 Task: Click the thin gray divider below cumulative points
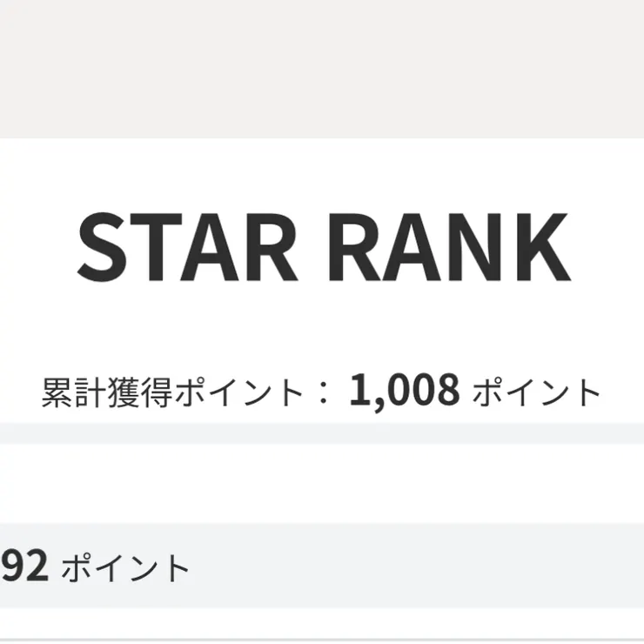pos(322,433)
